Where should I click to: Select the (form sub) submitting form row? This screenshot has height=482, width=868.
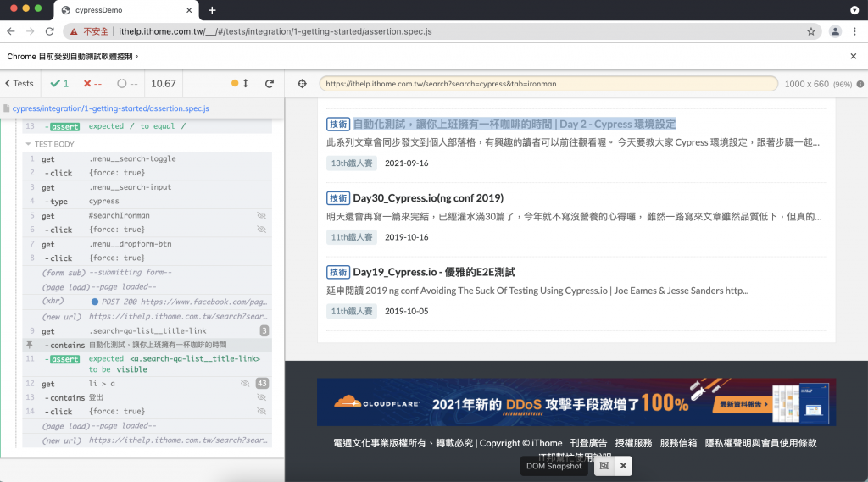click(x=147, y=272)
